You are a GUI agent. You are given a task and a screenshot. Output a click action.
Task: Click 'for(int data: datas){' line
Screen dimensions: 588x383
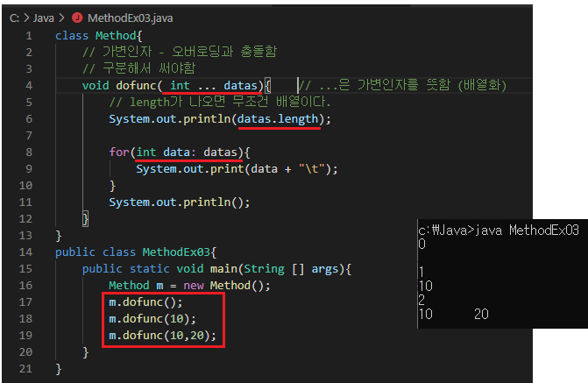(180, 152)
